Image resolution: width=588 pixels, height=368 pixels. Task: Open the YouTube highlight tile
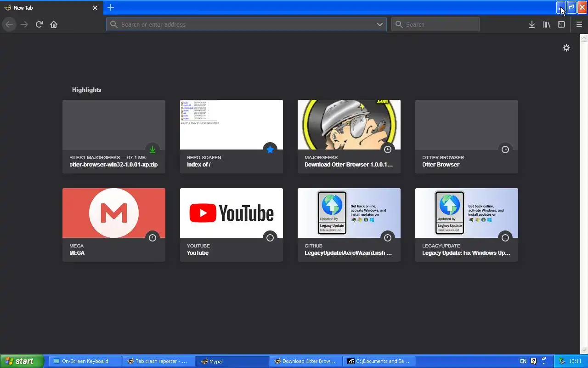click(232, 225)
